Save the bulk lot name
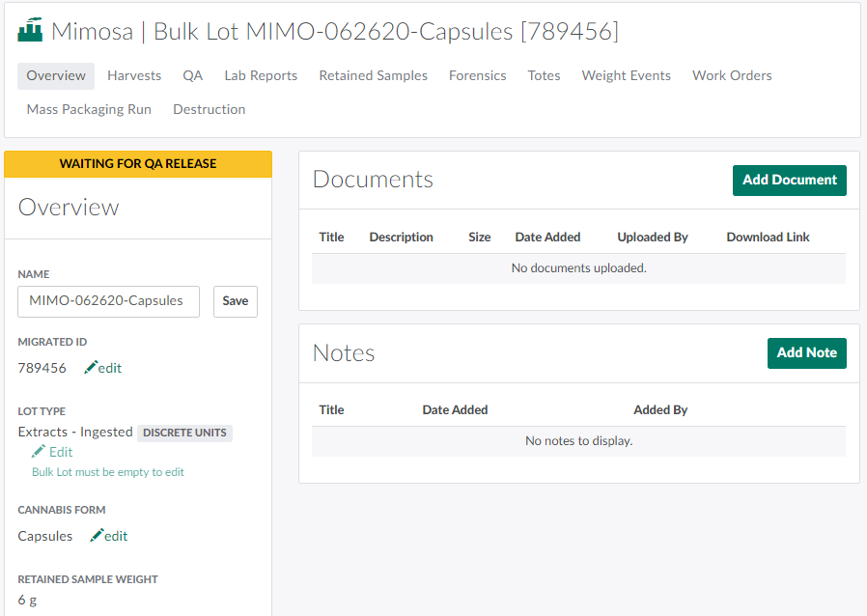Image resolution: width=867 pixels, height=616 pixels. [235, 301]
